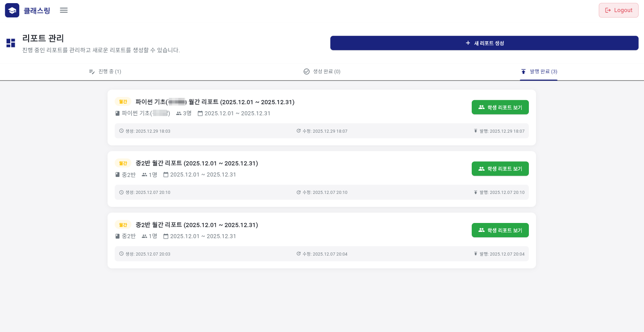Click the book icon in 파이썬 기초 report row
Image resolution: width=644 pixels, height=332 pixels.
click(x=118, y=113)
